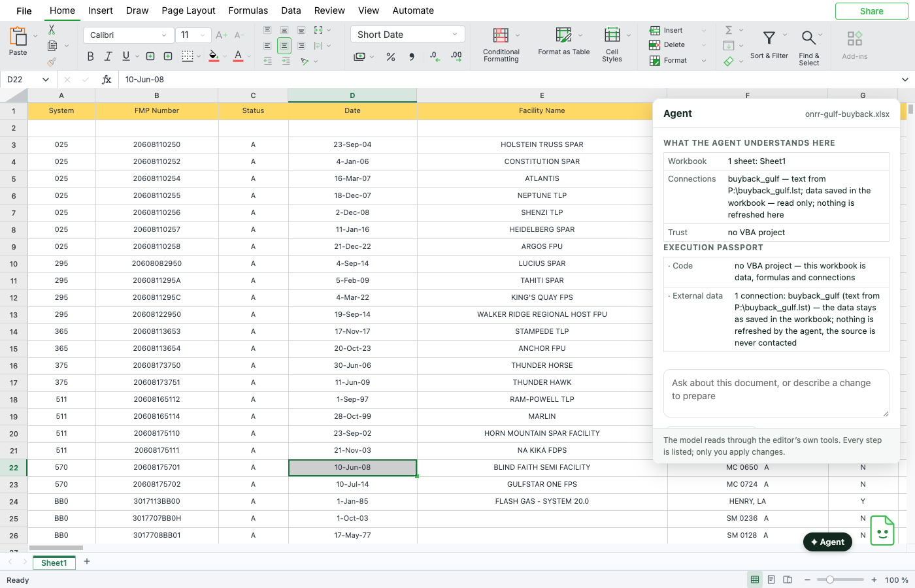
Task: Apply comma style
Action: click(x=412, y=57)
